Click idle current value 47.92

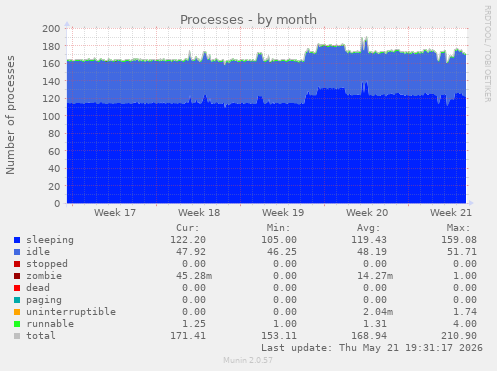191,252
